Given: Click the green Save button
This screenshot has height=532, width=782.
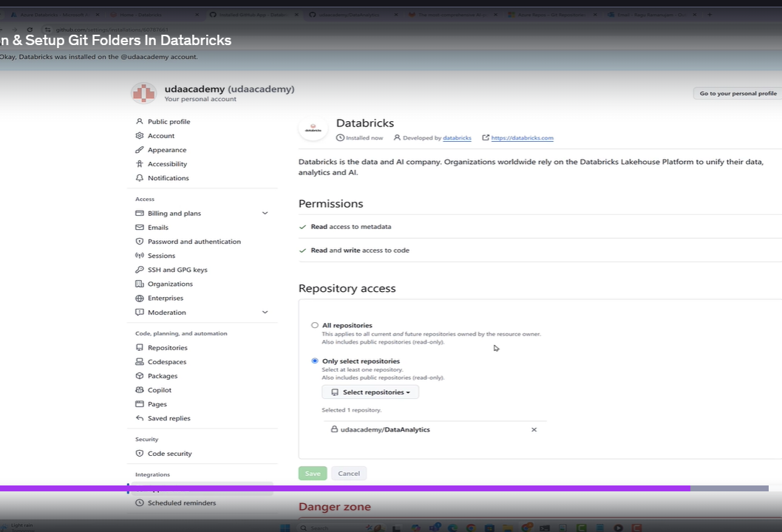Looking at the screenshot, I should point(313,473).
